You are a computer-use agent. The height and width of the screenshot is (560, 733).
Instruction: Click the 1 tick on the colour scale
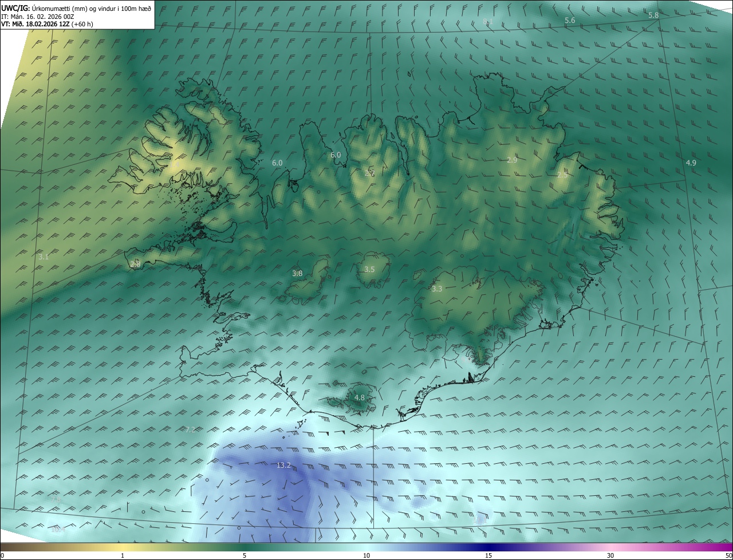tap(123, 556)
